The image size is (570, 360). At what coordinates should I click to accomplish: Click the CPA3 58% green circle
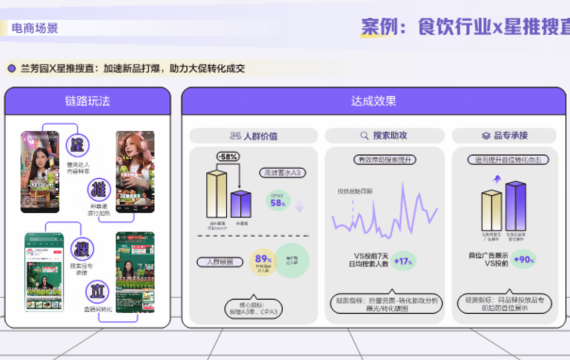(278, 201)
